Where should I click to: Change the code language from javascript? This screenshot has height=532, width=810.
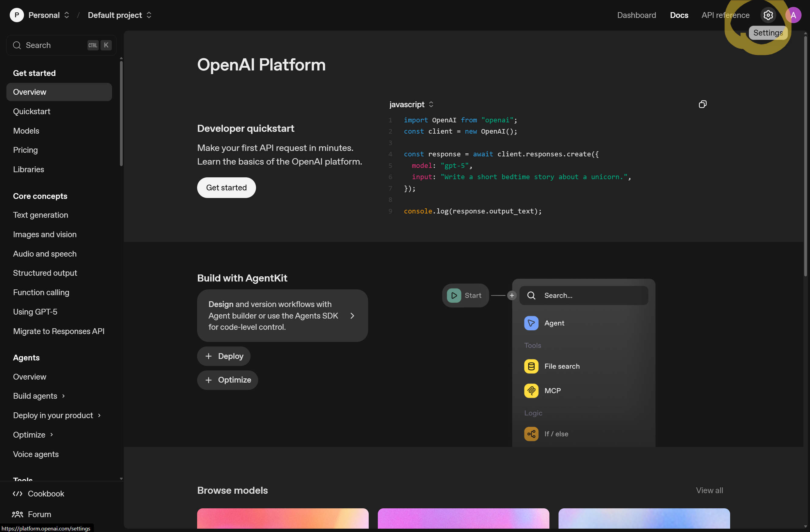pos(410,104)
